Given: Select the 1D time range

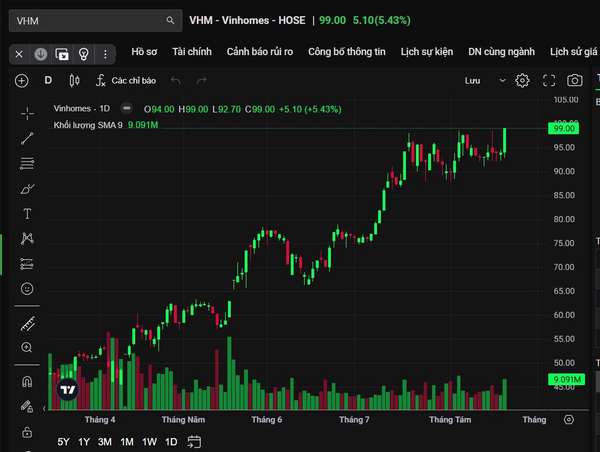Looking at the screenshot, I should (171, 442).
